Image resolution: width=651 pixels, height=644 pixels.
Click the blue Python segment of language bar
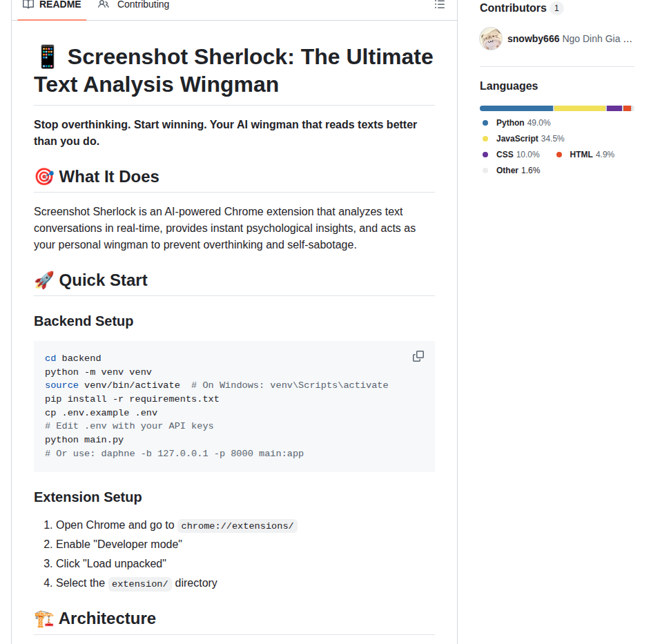(516, 108)
